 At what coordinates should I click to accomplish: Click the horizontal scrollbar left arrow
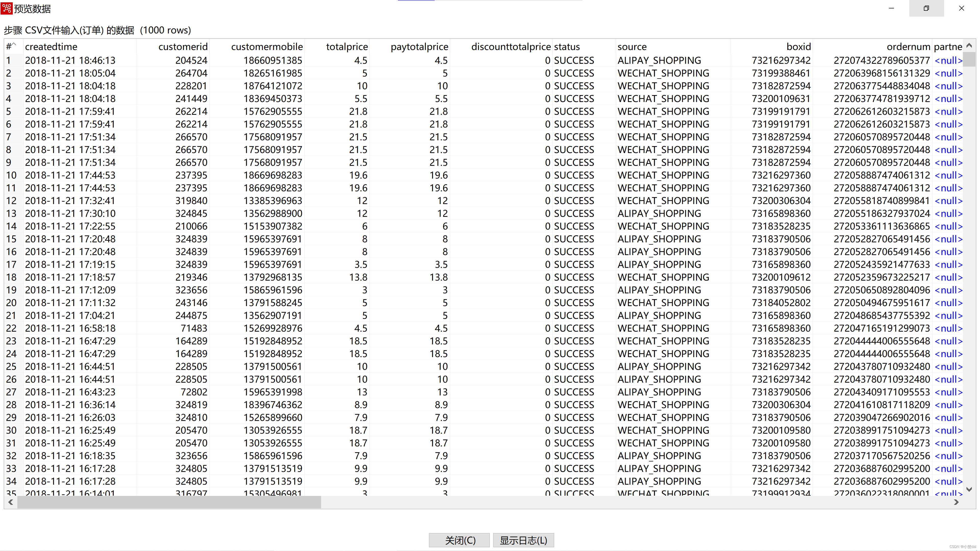coord(11,502)
